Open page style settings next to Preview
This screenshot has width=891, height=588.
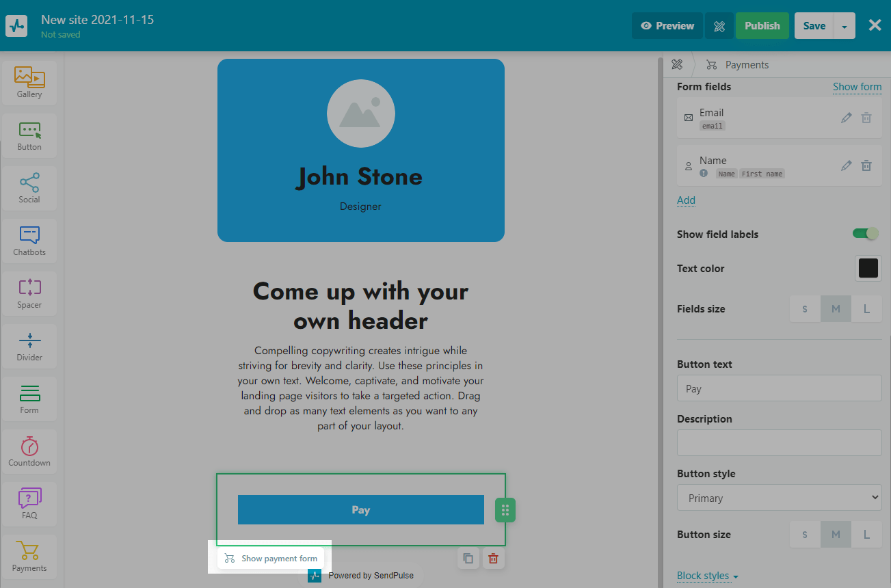click(x=719, y=26)
